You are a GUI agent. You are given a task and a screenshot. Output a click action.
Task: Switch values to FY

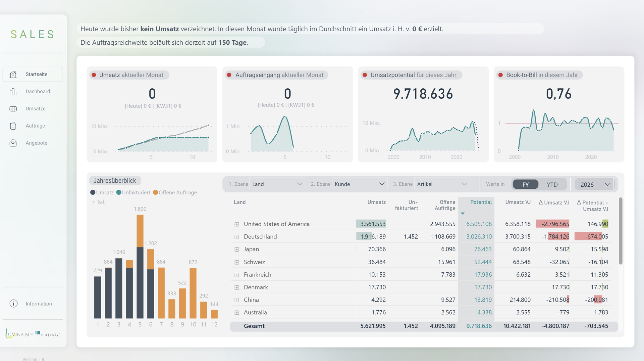point(525,184)
